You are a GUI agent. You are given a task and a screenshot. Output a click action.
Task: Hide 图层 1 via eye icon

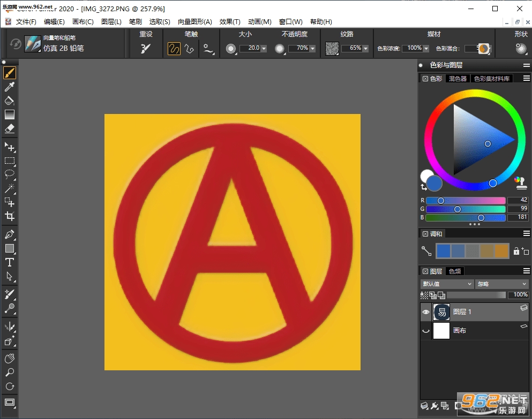[426, 312]
